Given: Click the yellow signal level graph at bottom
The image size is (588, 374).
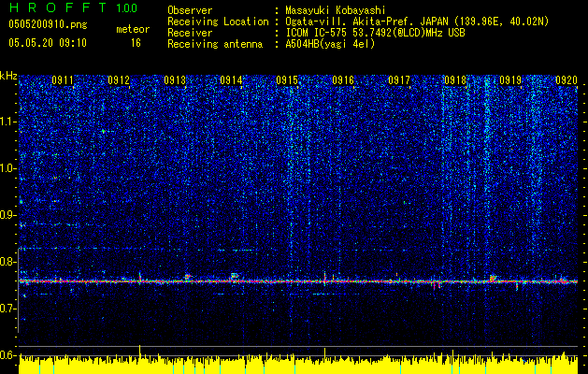Looking at the screenshot, I should point(298,364).
